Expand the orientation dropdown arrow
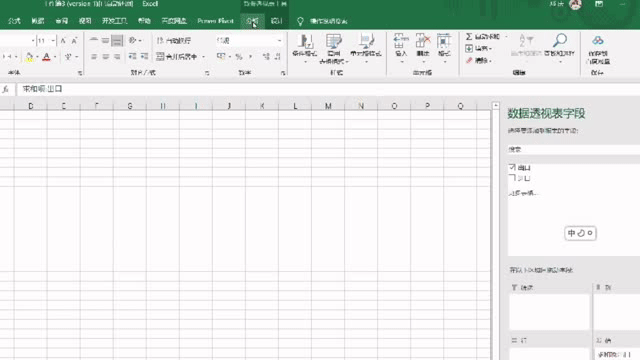The width and height of the screenshot is (640, 360). tap(140, 40)
